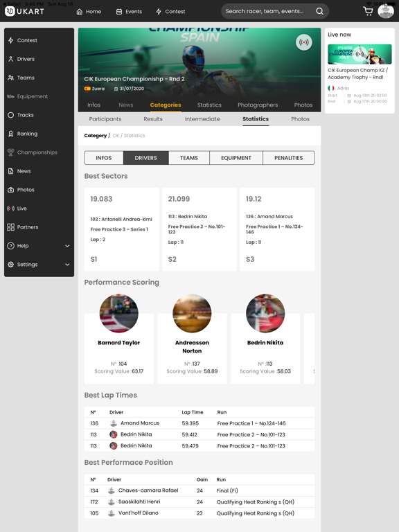
Task: Open the category Photos sub-tab
Action: (x=300, y=118)
